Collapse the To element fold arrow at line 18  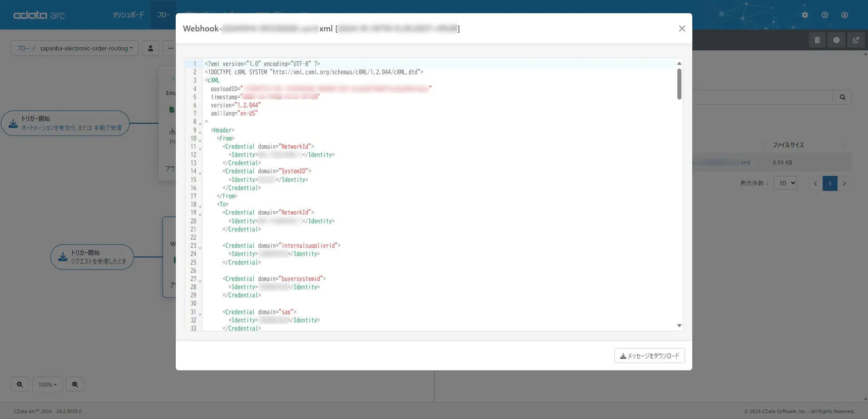[200, 206]
